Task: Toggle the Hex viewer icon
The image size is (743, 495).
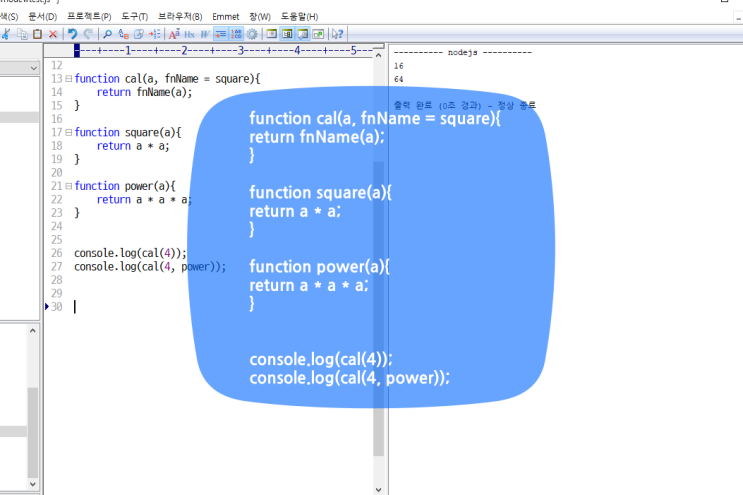Action: (190, 34)
